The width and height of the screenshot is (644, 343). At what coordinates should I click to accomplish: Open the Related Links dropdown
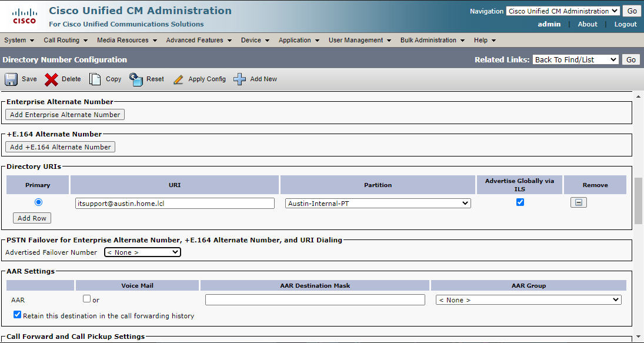(x=575, y=59)
